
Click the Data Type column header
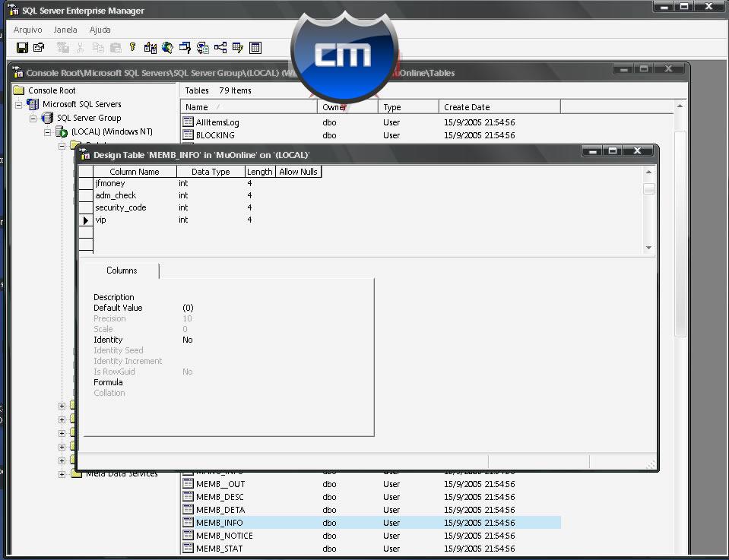tap(211, 172)
